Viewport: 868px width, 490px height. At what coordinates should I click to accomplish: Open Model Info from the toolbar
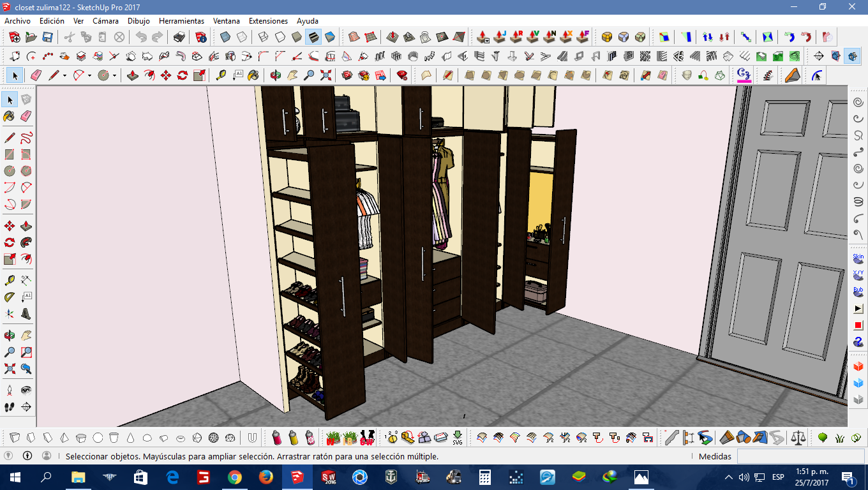point(201,37)
